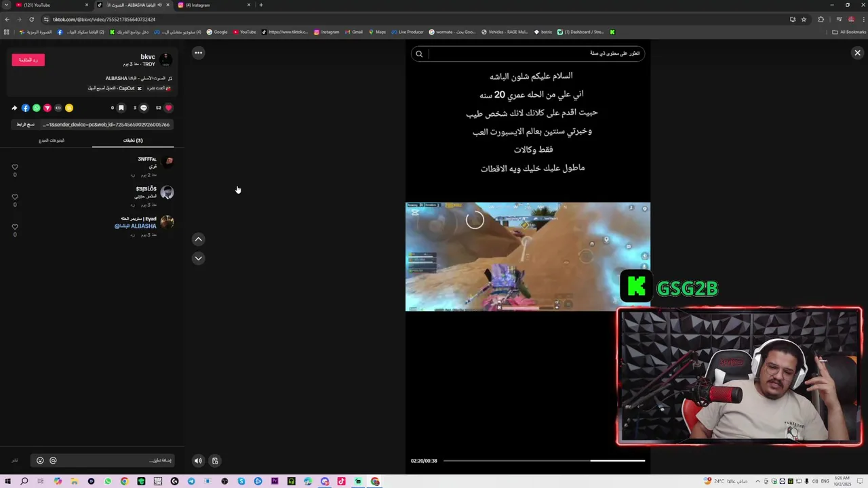Switch to the creator videos tab
Viewport: 868px width, 488px height.
pos(52,140)
